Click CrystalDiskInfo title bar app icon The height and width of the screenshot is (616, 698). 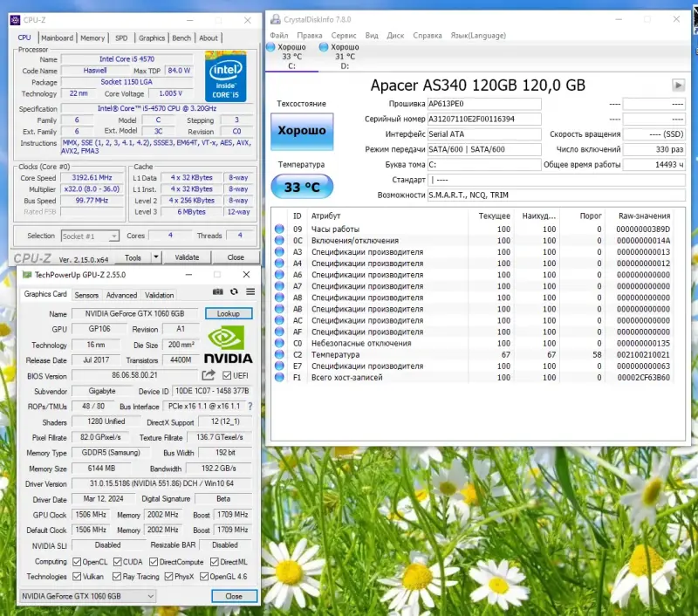point(276,19)
